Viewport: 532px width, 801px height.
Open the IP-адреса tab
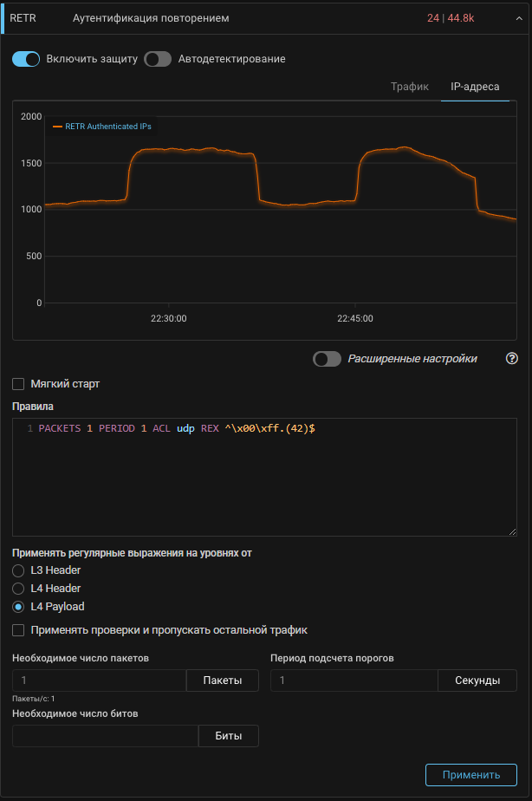(x=475, y=87)
